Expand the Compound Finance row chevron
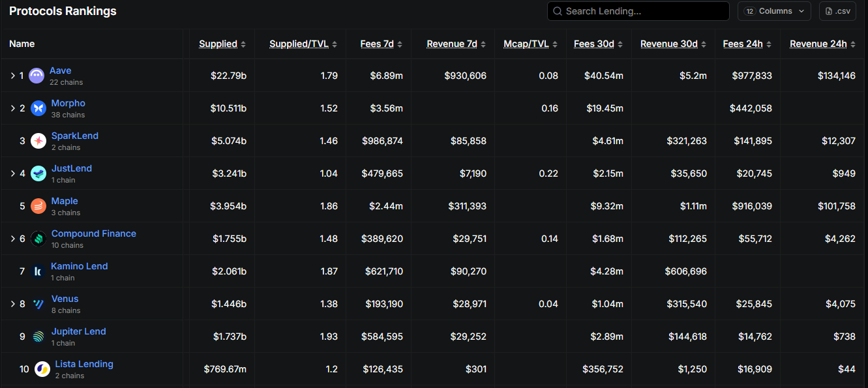Viewport: 868px width, 388px height. coord(12,239)
